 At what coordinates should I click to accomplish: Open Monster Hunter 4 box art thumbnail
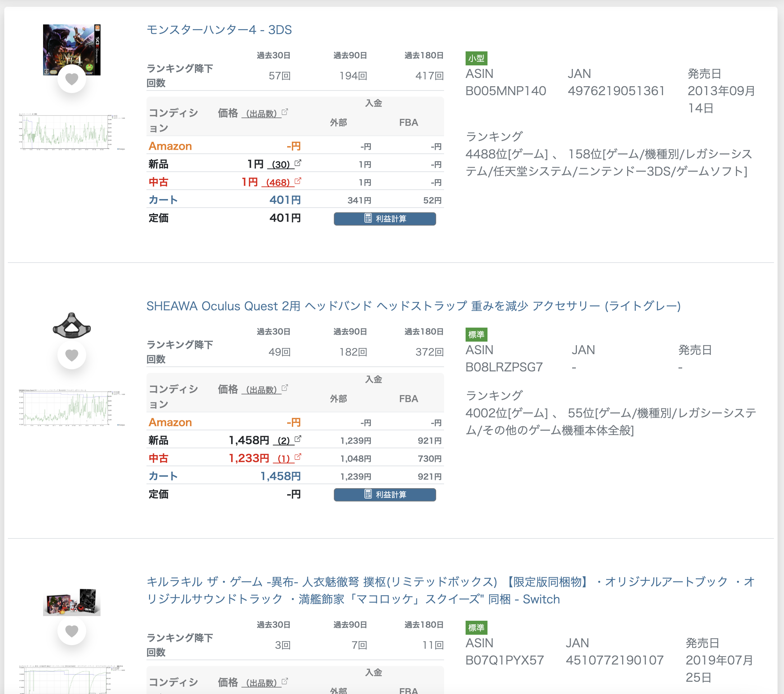(x=72, y=50)
